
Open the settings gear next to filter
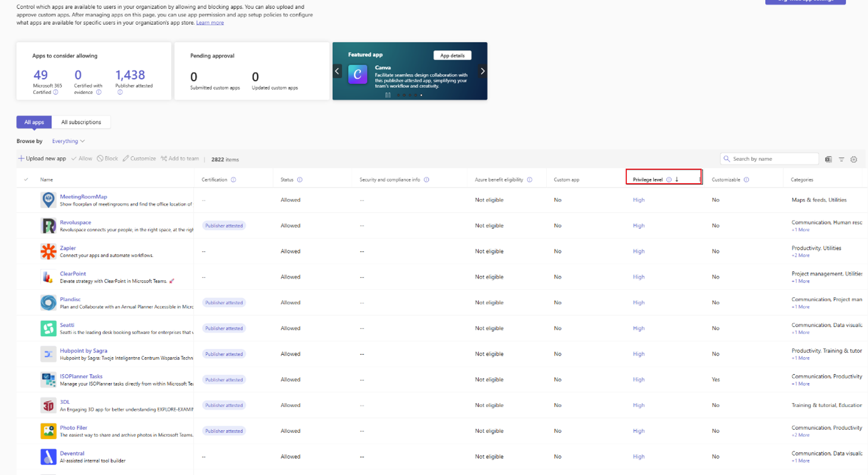coord(853,159)
